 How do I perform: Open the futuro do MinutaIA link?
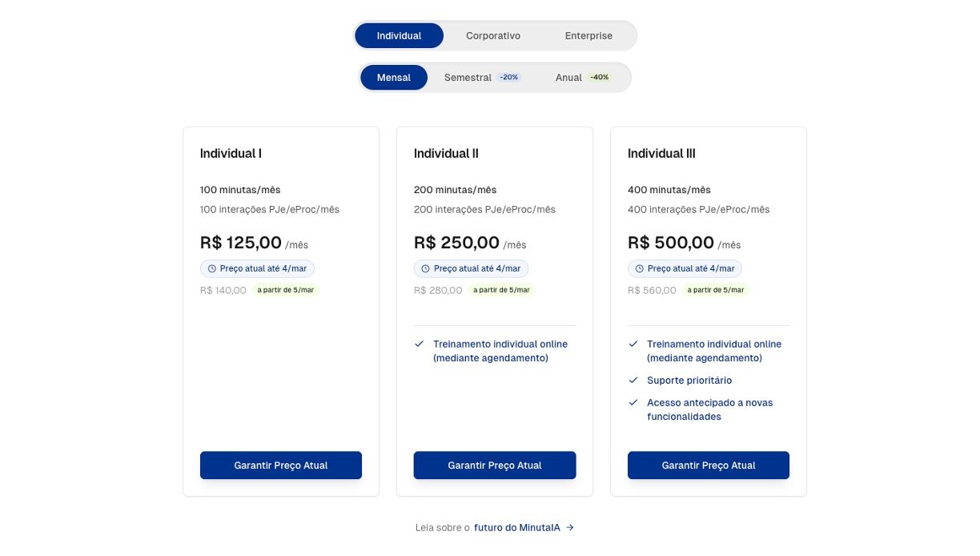click(x=517, y=528)
